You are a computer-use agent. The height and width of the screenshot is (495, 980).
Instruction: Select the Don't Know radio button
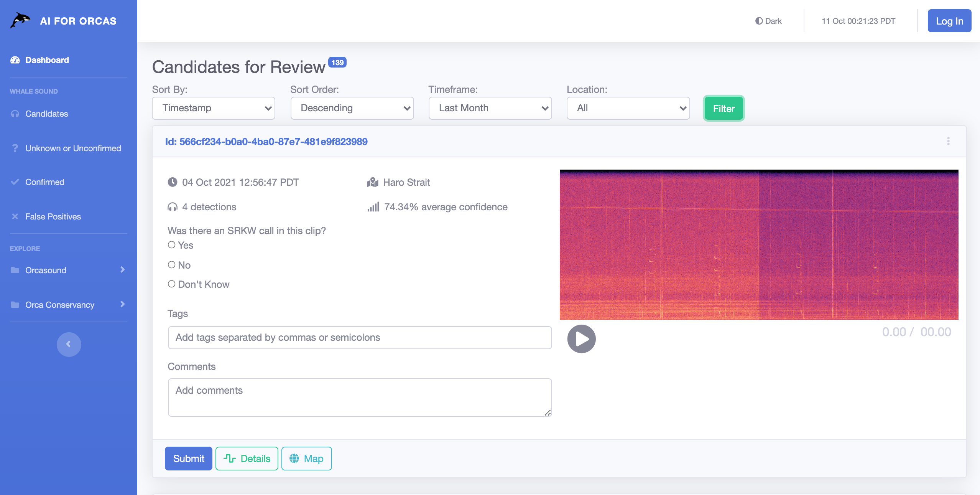[x=170, y=284]
